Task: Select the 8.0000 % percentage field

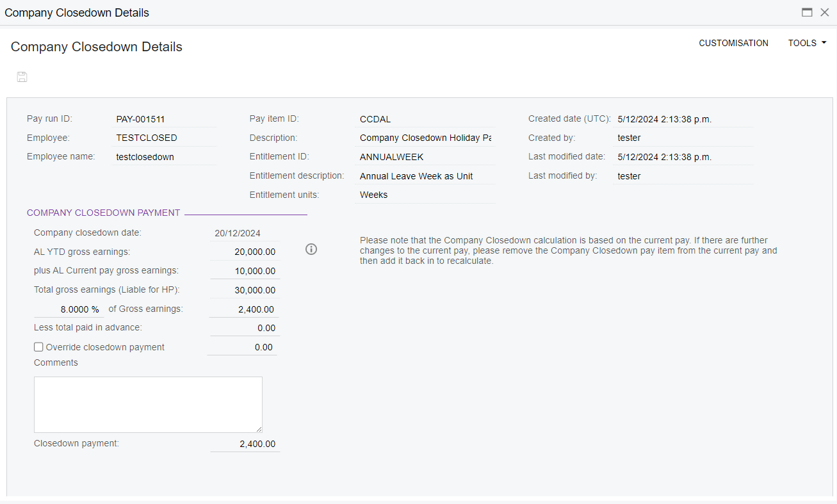Action: pos(69,309)
